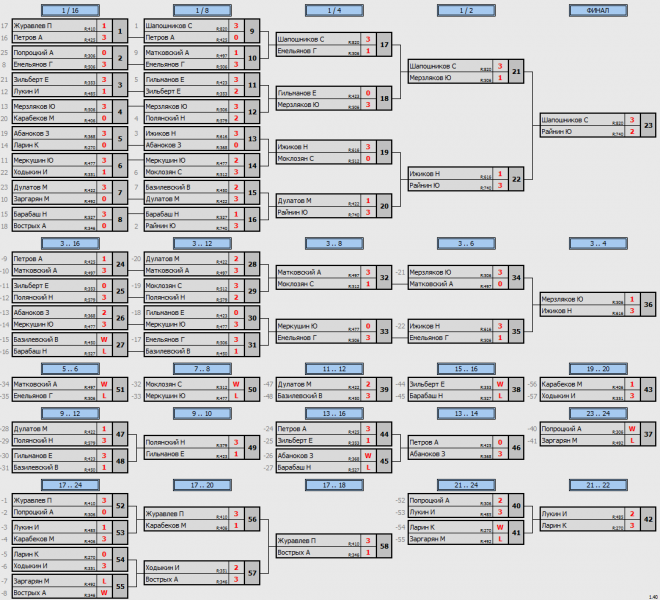Click the "3 .. 8" section header
The image size is (660, 600).
tap(334, 243)
